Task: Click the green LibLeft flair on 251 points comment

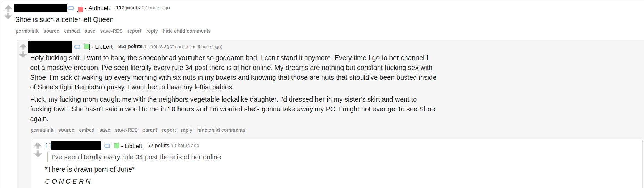Action: coord(86,47)
